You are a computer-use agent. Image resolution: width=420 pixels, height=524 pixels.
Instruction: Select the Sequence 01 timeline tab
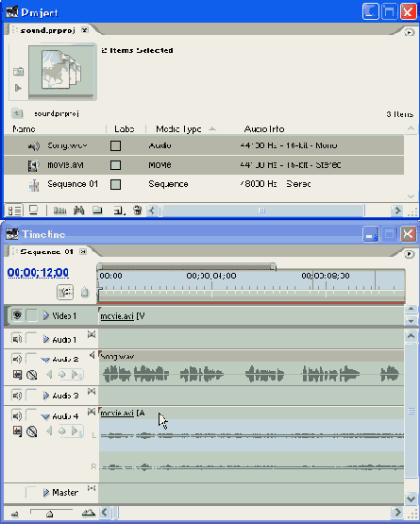click(x=47, y=252)
